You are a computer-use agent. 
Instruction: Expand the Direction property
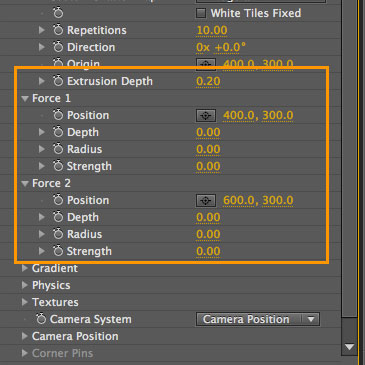pos(42,47)
